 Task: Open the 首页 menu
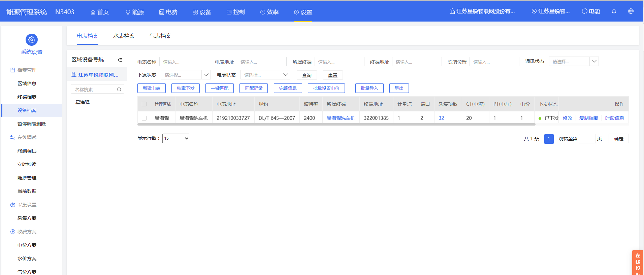click(100, 12)
